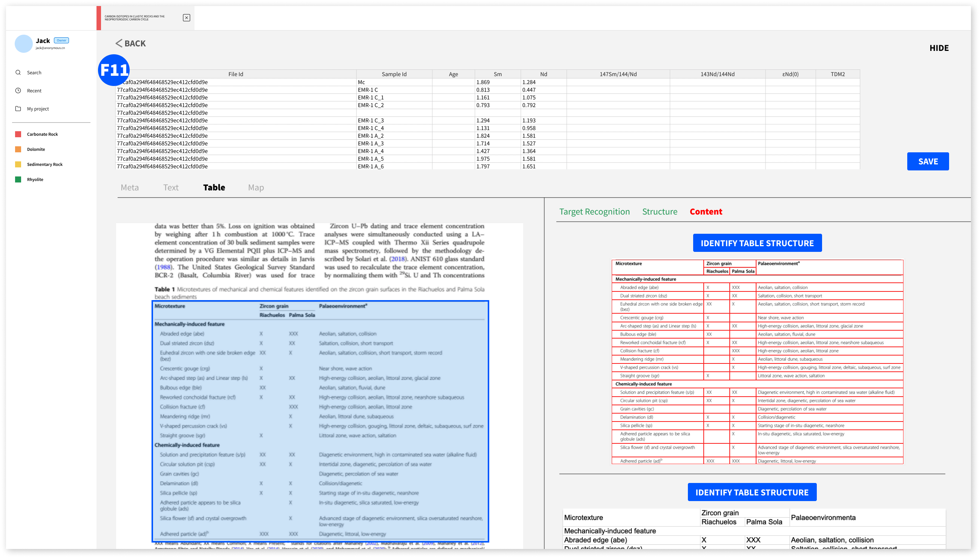Switch to the Text tab
This screenshot has height=558, width=980.
tap(171, 187)
